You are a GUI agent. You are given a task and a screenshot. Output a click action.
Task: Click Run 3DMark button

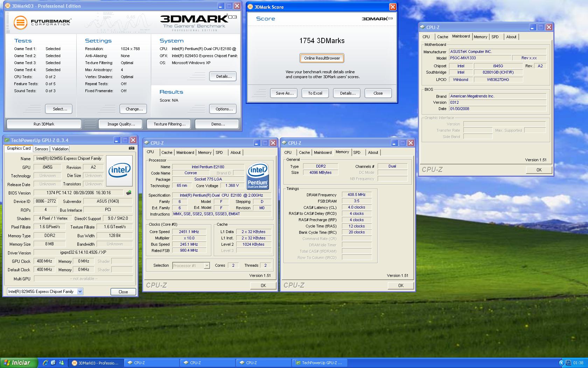tap(44, 124)
